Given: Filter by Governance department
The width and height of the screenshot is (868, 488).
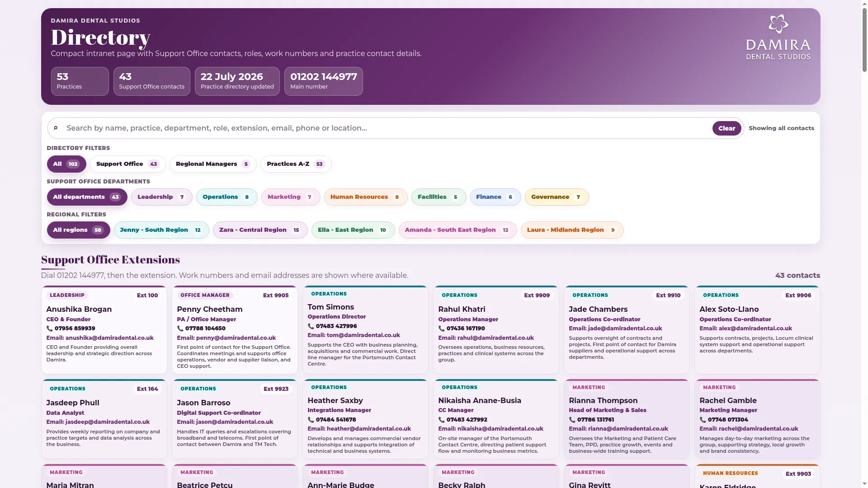Looking at the screenshot, I should [557, 197].
